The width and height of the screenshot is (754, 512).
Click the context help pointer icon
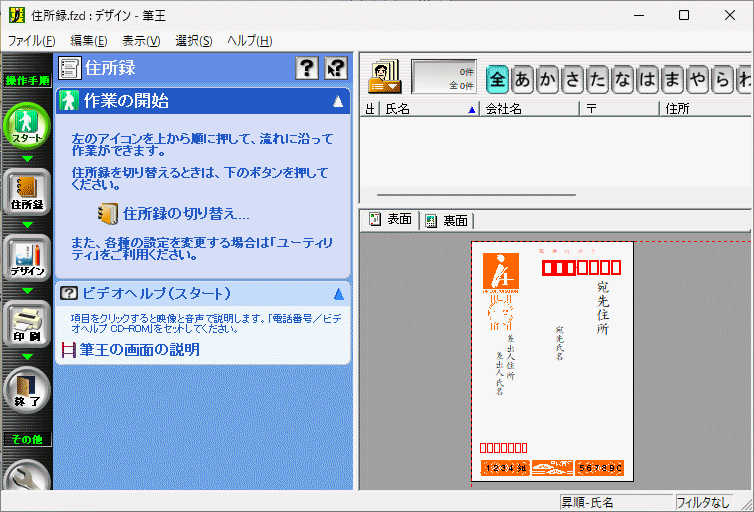(336, 68)
